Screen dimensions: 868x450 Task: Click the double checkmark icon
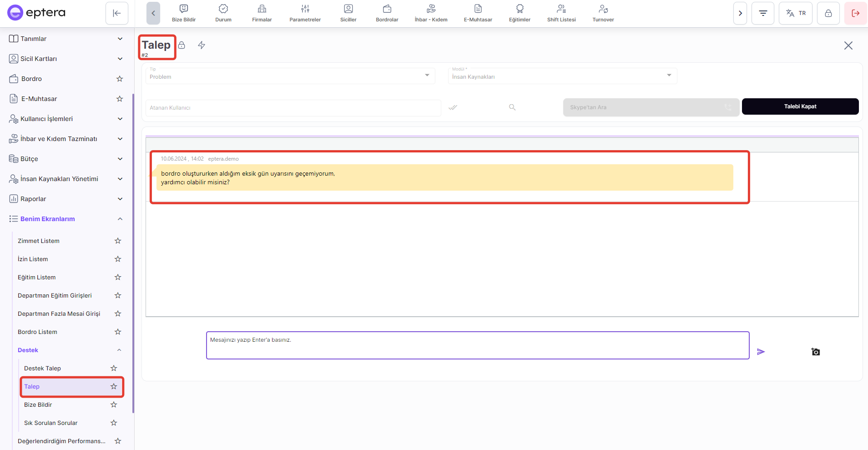pos(453,107)
